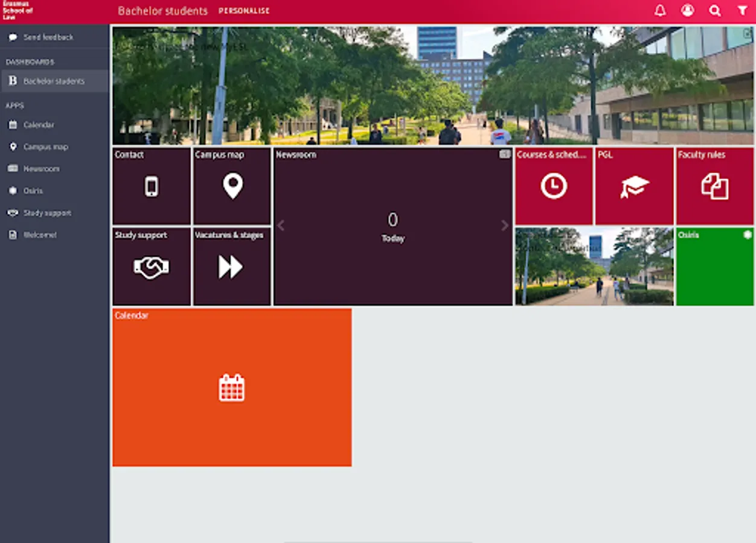Open Vacatures & stages fast-forward icon
Image resolution: width=756 pixels, height=543 pixels.
(232, 266)
